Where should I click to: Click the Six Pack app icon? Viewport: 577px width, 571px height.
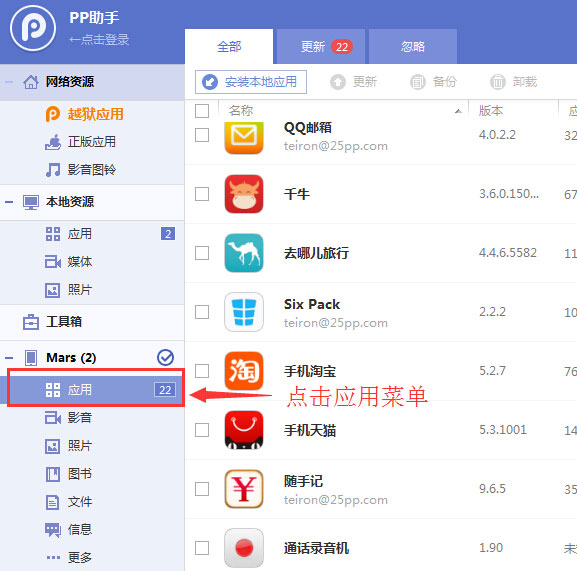coord(244,312)
